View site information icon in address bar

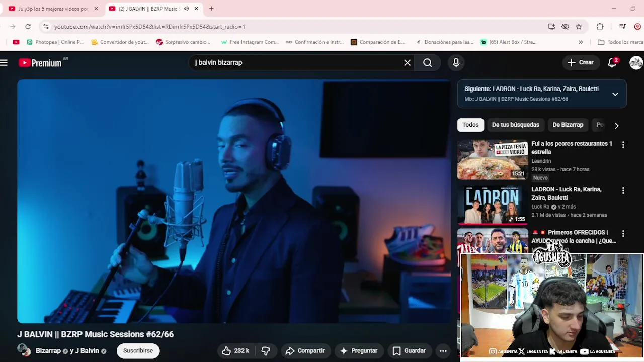[46, 27]
